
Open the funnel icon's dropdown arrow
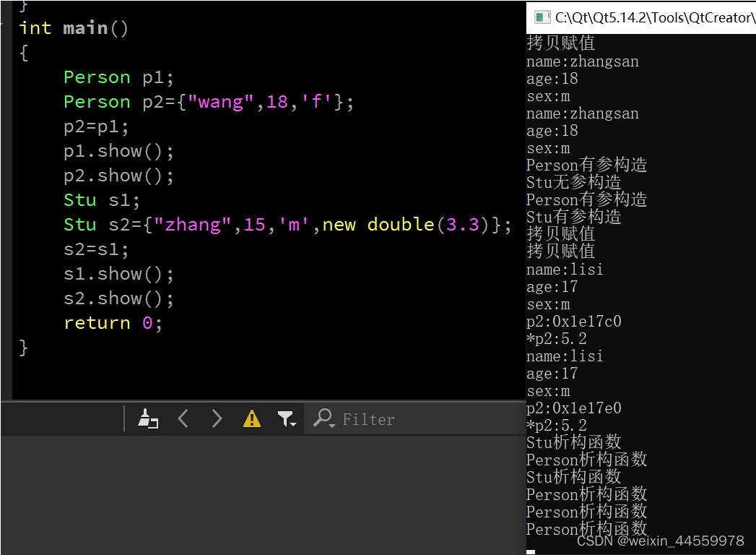click(x=294, y=423)
